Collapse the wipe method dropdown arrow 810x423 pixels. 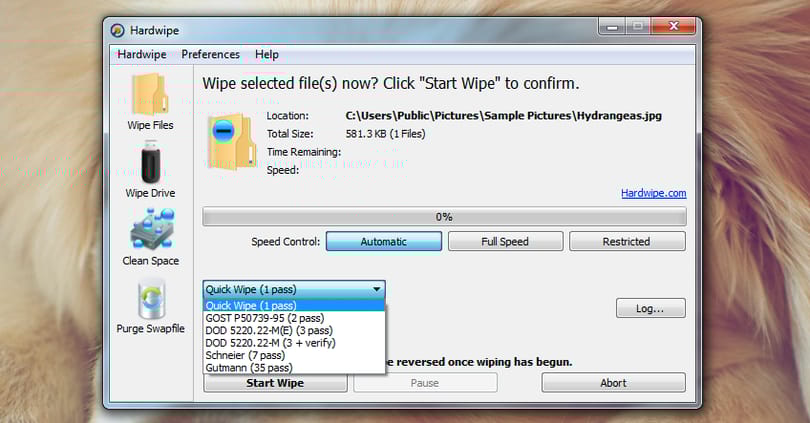pyautogui.click(x=377, y=289)
